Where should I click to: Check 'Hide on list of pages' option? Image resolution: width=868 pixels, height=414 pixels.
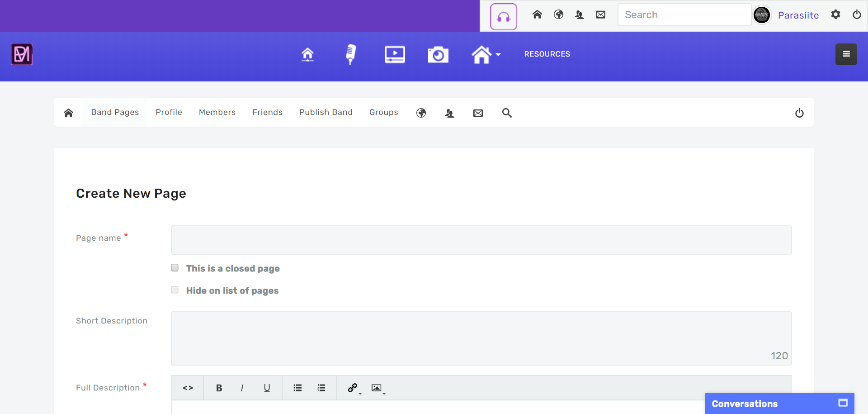175,290
